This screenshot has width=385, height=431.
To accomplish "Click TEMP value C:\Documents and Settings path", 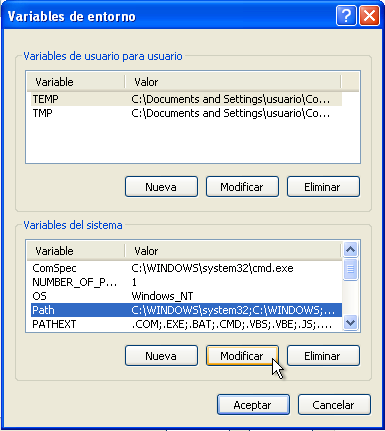I will coord(230,99).
